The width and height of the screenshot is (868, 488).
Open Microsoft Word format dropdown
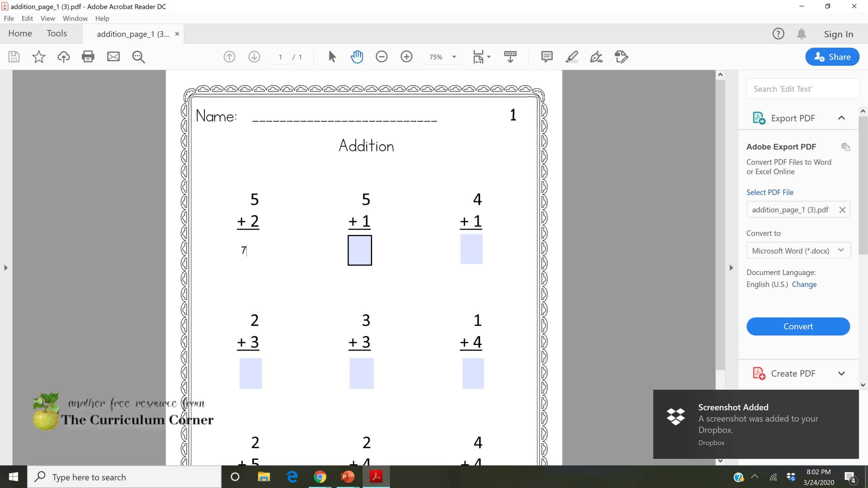point(798,250)
